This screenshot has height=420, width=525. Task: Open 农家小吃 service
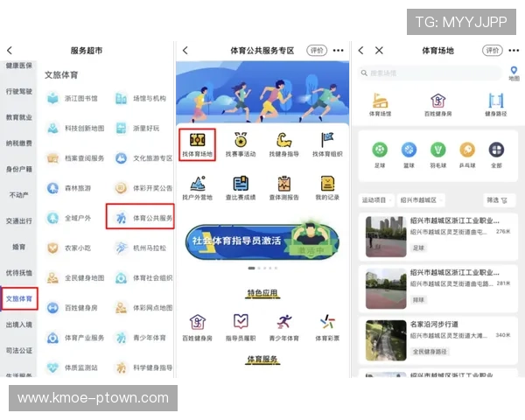pyautogui.click(x=68, y=248)
